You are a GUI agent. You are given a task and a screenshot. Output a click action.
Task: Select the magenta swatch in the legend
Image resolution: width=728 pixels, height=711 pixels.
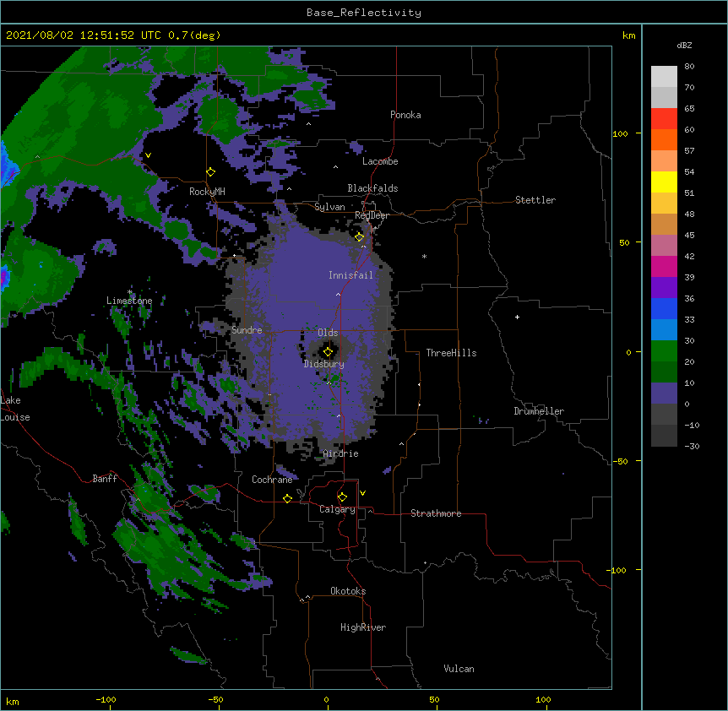[x=664, y=266]
